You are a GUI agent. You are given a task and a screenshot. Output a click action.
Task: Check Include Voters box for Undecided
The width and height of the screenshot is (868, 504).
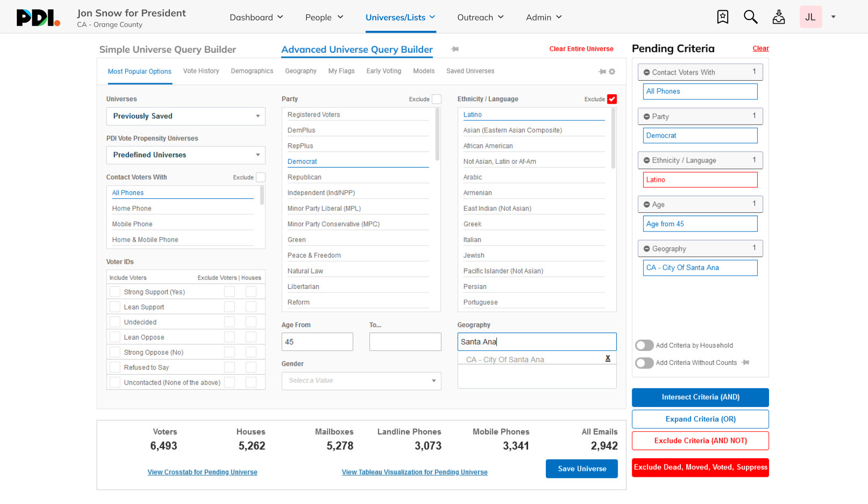click(x=115, y=322)
